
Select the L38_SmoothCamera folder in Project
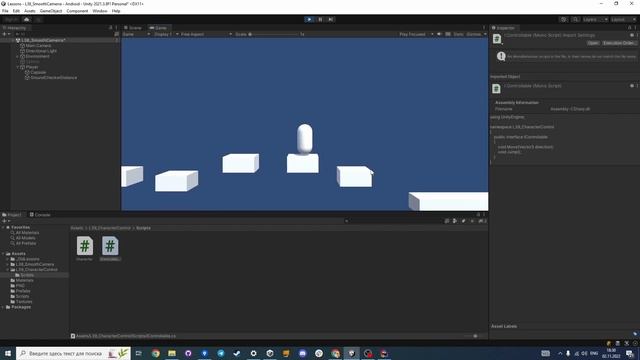pyautogui.click(x=35, y=264)
